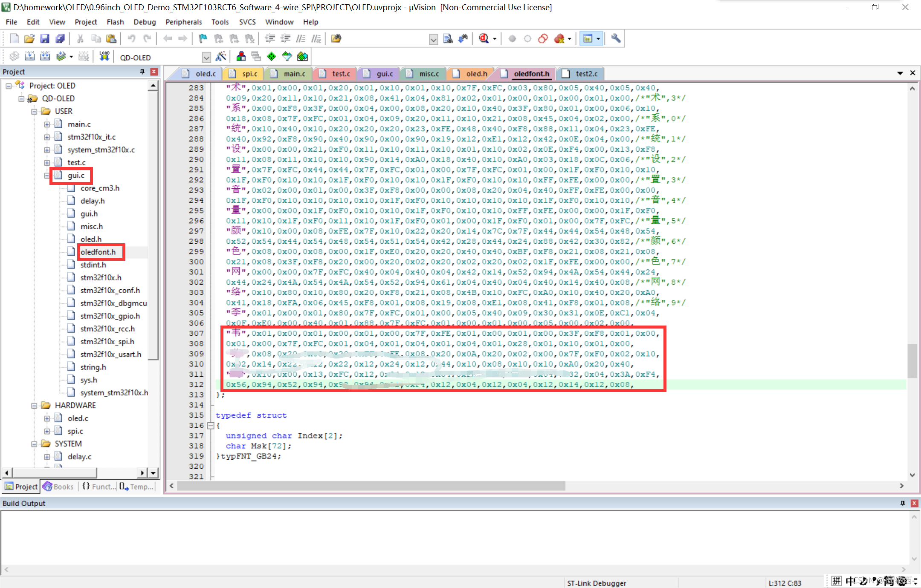Click the editor horizontal scrollbar thumb

pos(371,486)
